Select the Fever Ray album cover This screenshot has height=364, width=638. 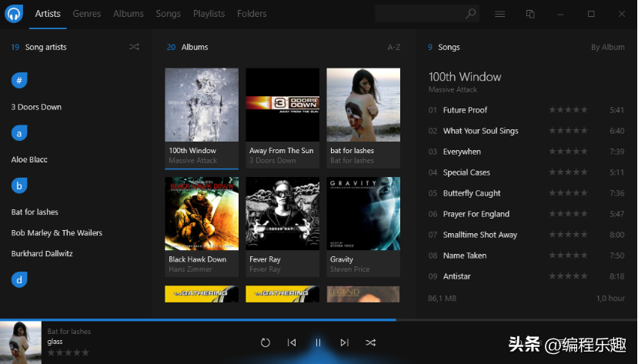pos(282,213)
